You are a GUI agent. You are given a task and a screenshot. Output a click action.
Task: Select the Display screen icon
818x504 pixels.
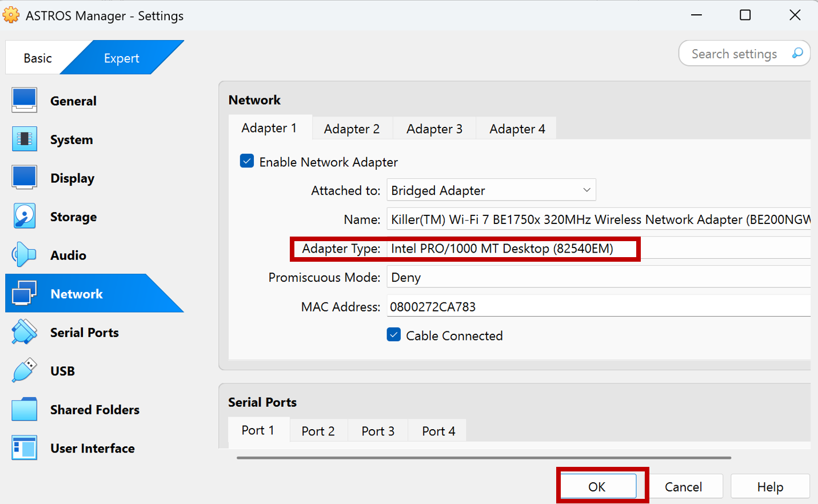pyautogui.click(x=24, y=178)
